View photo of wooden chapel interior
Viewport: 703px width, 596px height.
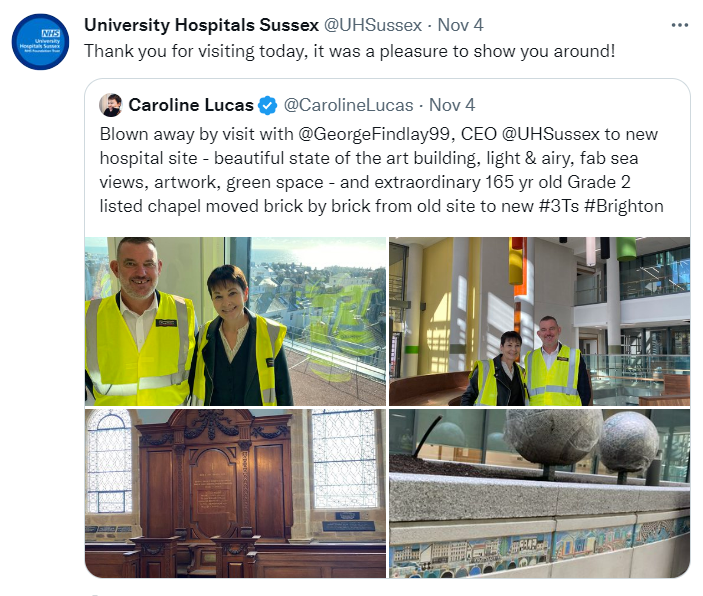(235, 493)
